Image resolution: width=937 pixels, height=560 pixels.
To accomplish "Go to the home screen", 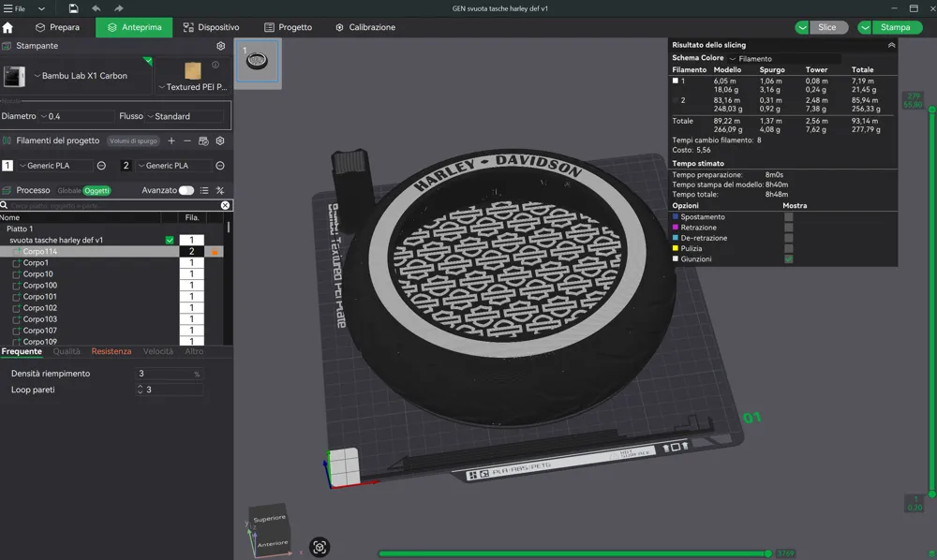I will point(7,27).
